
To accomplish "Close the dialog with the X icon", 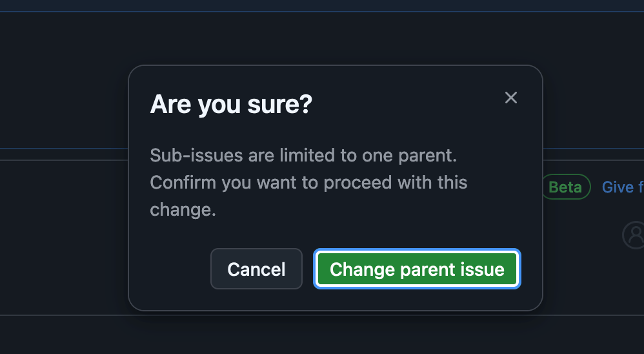I will point(511,98).
